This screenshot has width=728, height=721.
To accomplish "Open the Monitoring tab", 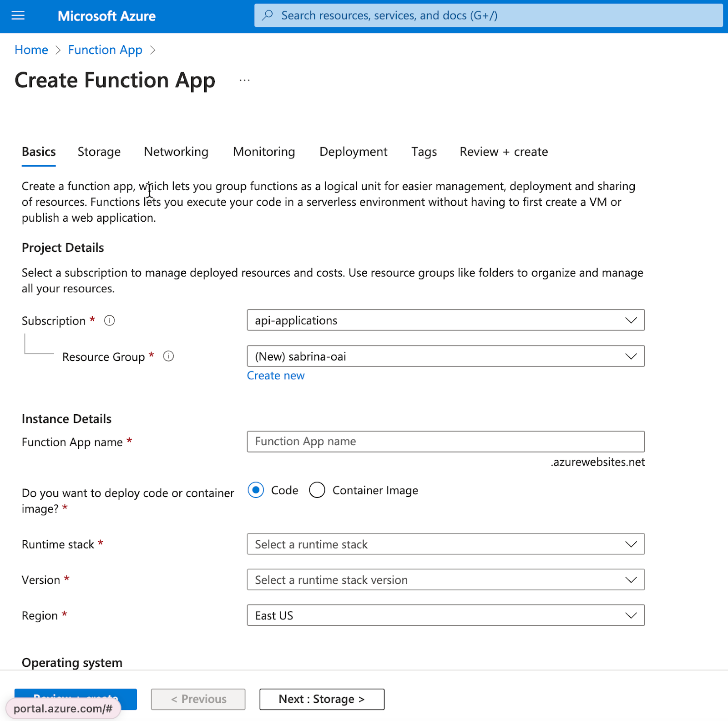I will 264,152.
